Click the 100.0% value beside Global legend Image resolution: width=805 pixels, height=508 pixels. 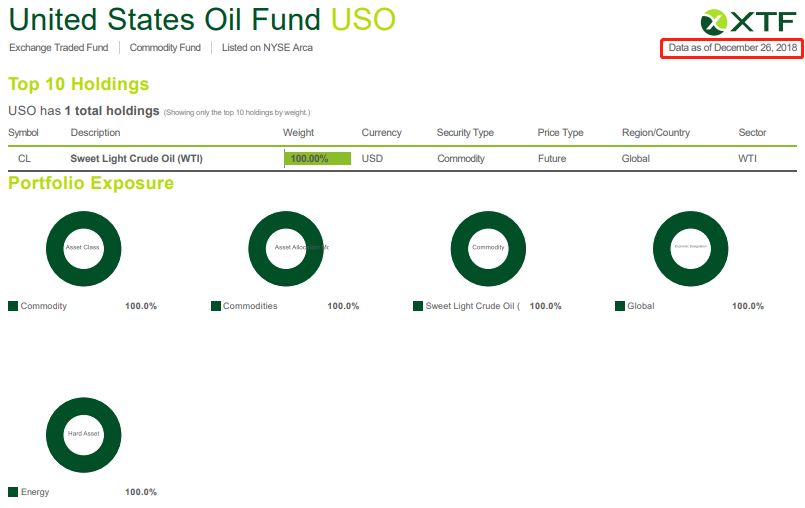[x=748, y=306]
